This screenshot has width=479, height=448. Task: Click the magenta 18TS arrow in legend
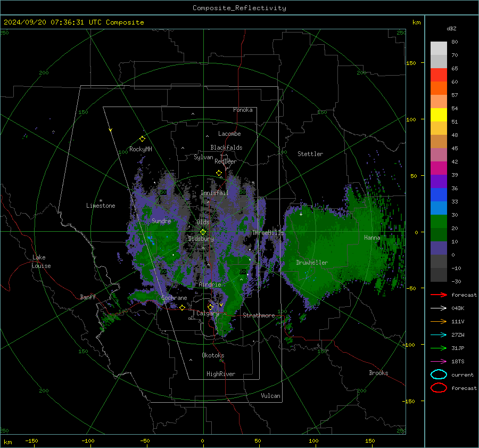tap(439, 361)
